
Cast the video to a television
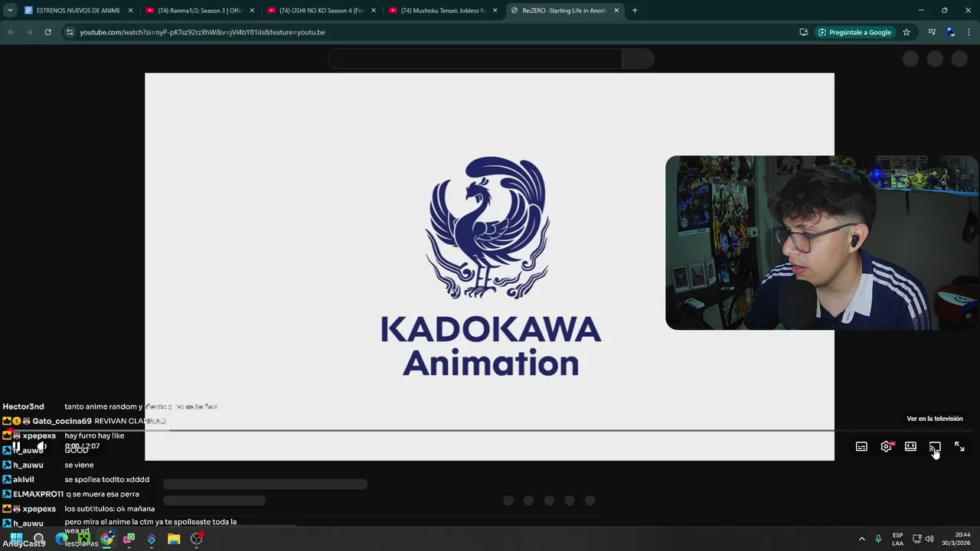coord(935,446)
